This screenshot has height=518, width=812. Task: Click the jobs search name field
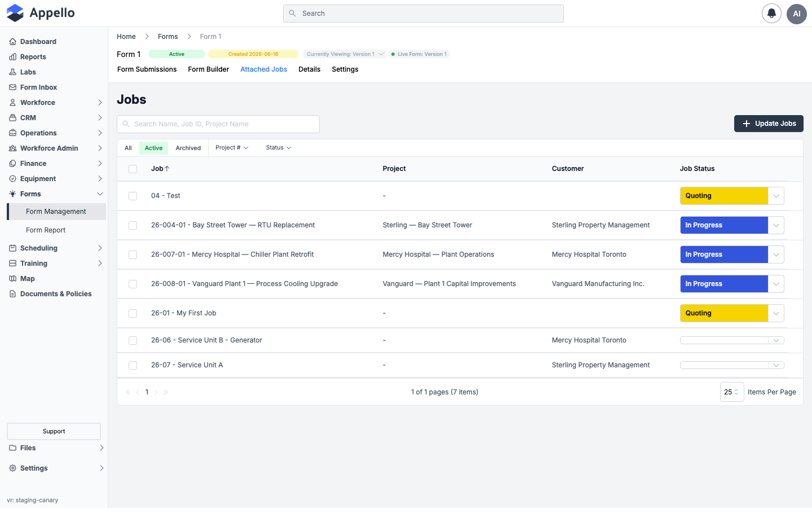tap(218, 124)
